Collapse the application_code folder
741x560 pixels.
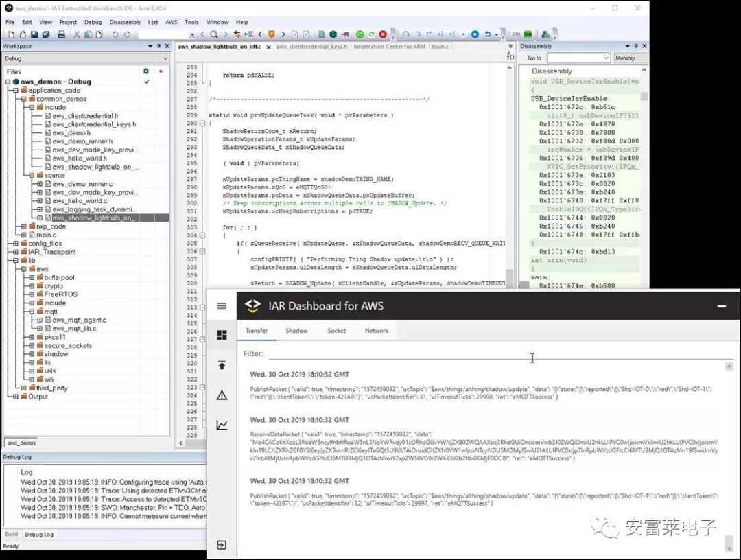tap(15, 90)
